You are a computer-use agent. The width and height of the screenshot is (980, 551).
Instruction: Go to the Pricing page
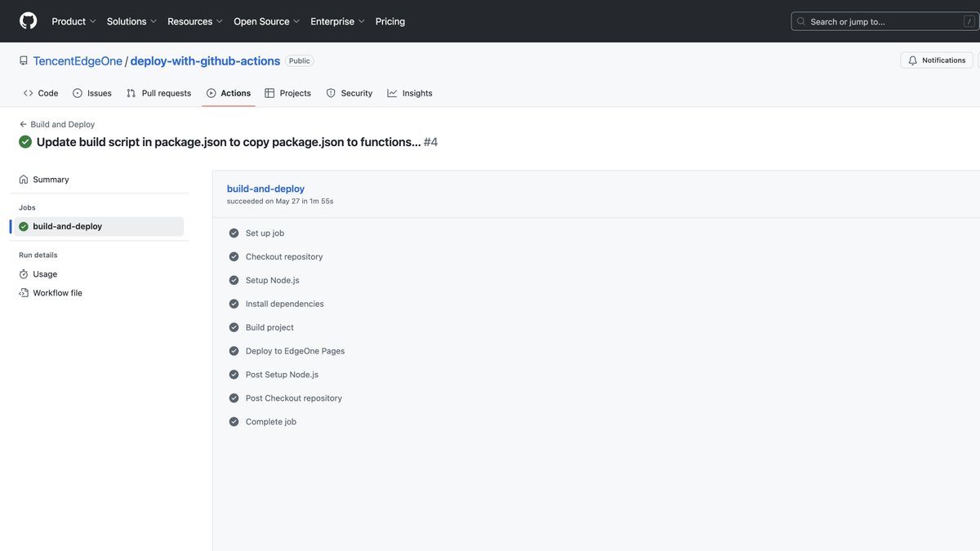click(390, 21)
